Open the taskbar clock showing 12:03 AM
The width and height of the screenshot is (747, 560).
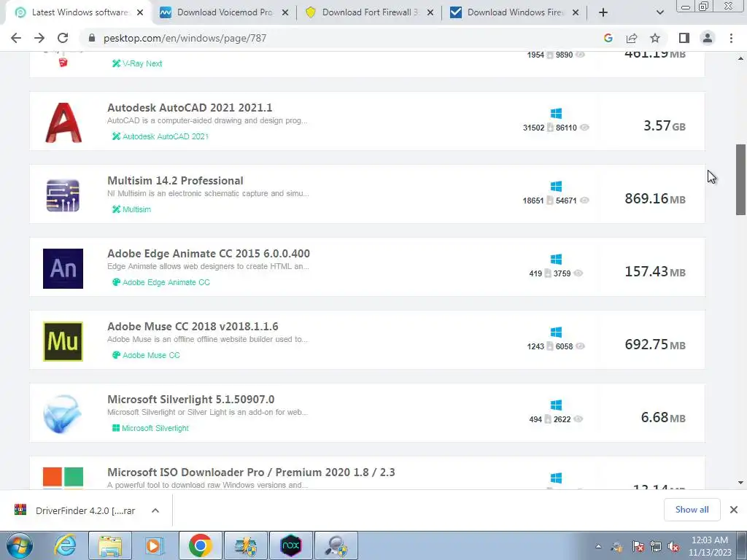coord(709,546)
